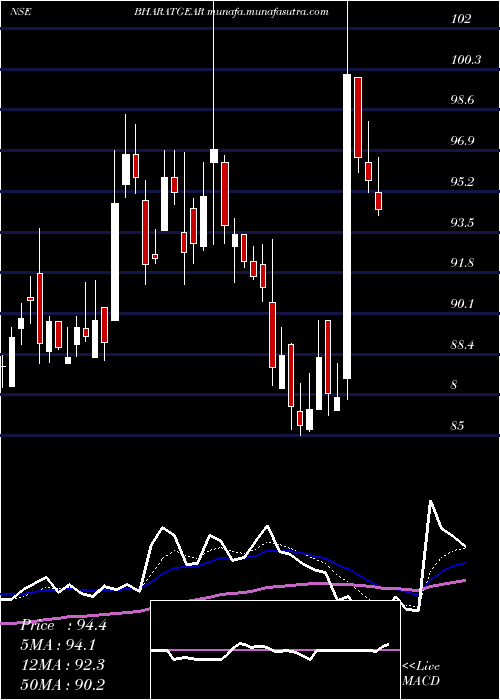
Task: Click the last red candle near 95.2
Action: 379,201
